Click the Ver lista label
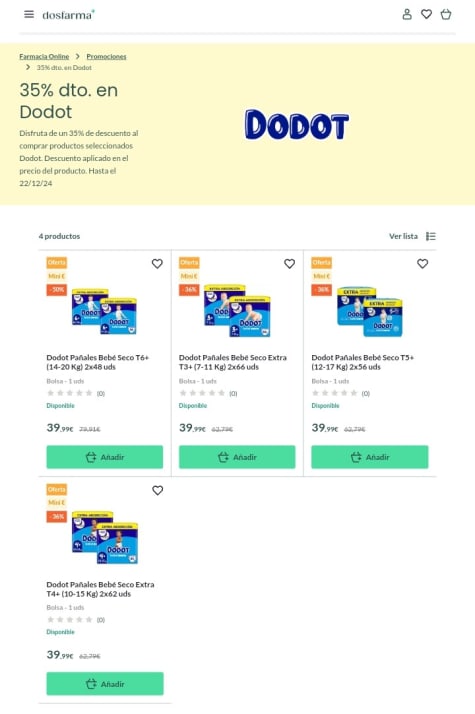 pos(403,236)
